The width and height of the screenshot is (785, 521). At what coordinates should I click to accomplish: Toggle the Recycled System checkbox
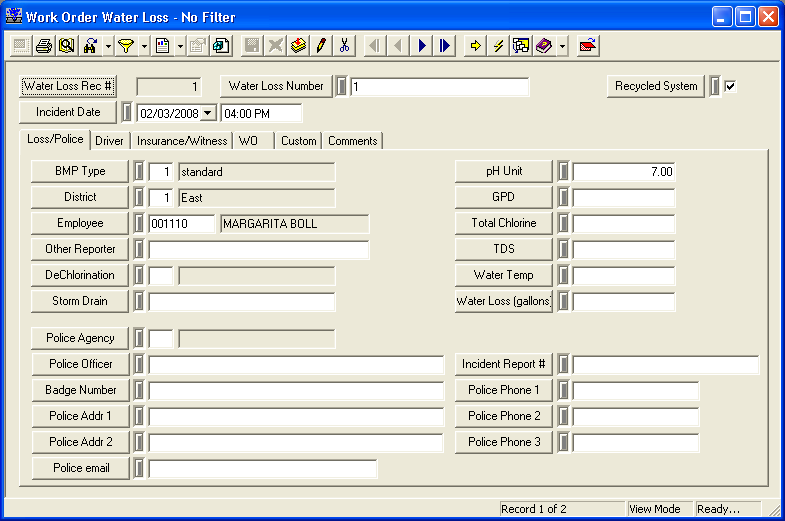coord(730,86)
